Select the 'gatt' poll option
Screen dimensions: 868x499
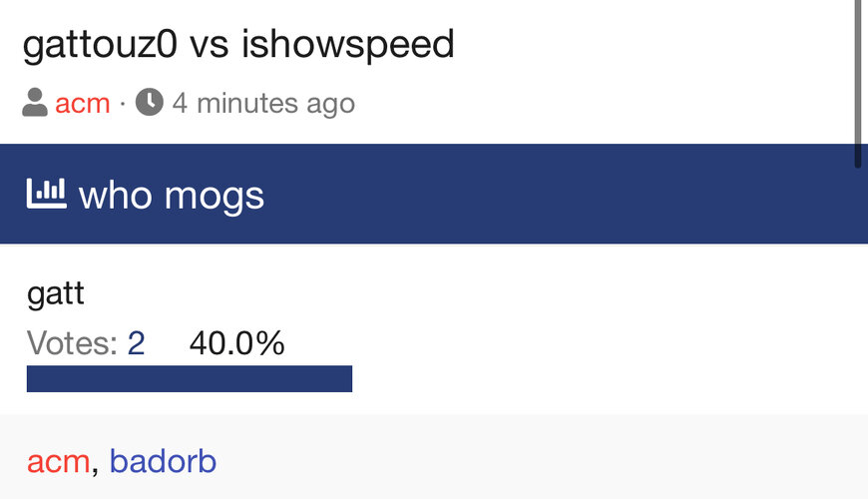(x=56, y=294)
